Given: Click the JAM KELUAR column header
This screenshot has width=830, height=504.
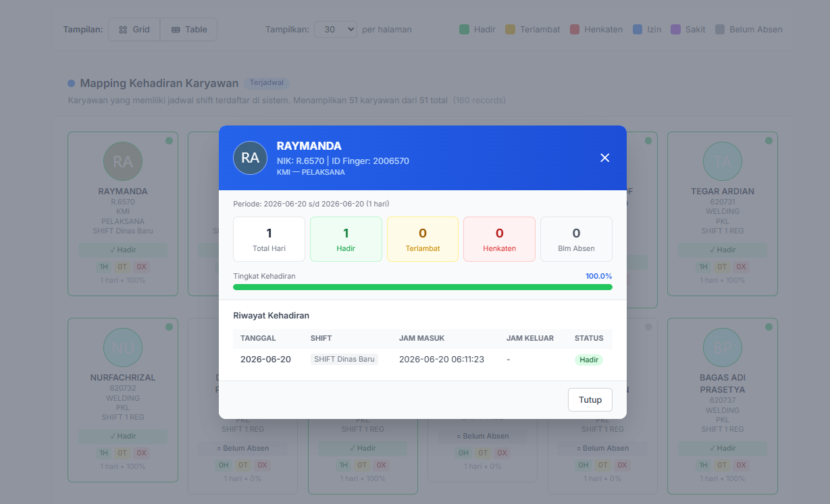Looking at the screenshot, I should click(x=530, y=338).
